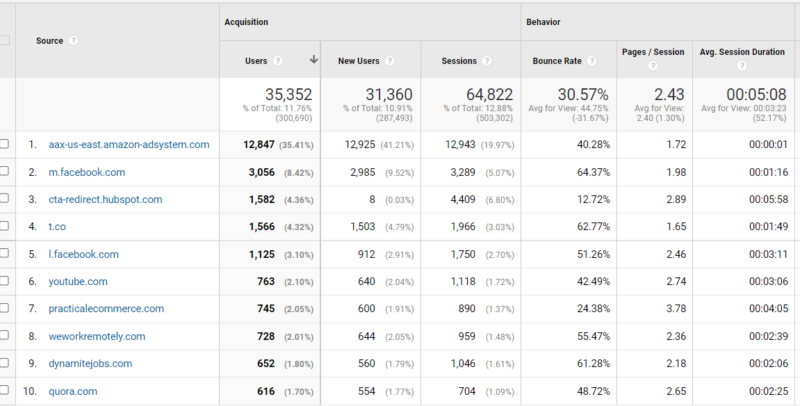800x406 pixels.
Task: Click help icon under Pages / Session
Action: coord(653,66)
